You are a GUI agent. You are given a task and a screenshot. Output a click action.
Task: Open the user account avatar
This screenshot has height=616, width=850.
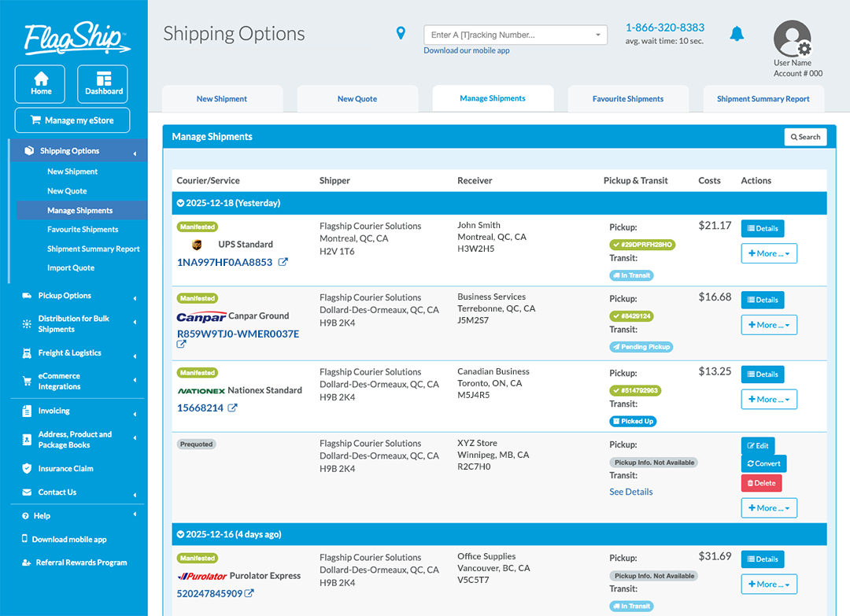(793, 38)
